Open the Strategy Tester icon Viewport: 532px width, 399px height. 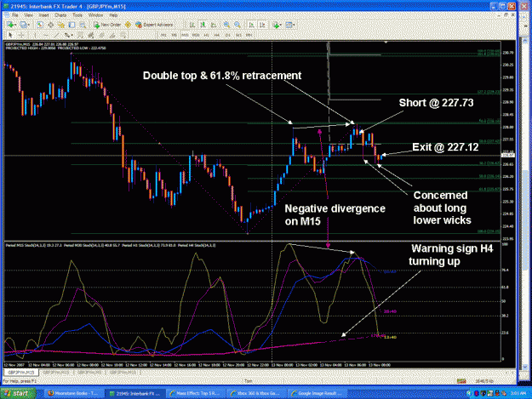click(x=83, y=25)
